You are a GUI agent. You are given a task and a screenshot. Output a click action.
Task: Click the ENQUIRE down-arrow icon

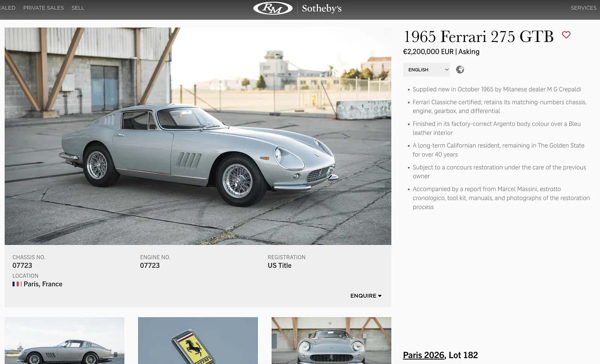(x=380, y=296)
